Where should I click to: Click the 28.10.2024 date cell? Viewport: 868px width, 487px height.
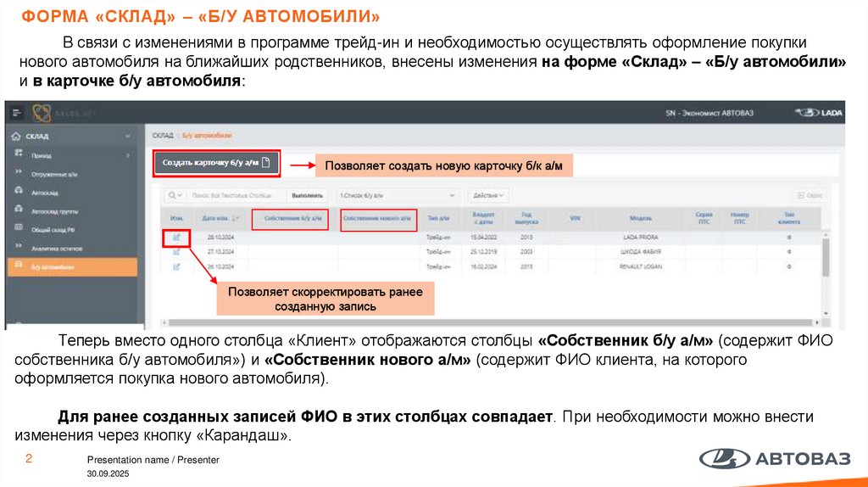(x=221, y=237)
